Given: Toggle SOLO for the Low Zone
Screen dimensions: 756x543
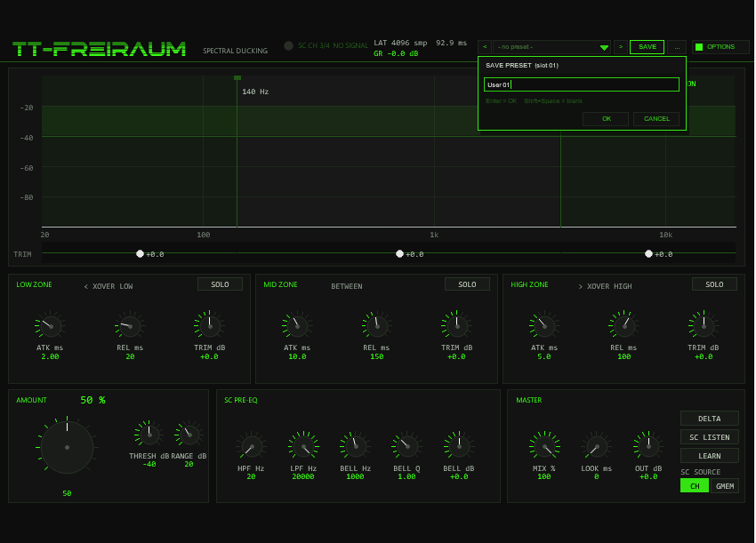Looking at the screenshot, I should (220, 284).
